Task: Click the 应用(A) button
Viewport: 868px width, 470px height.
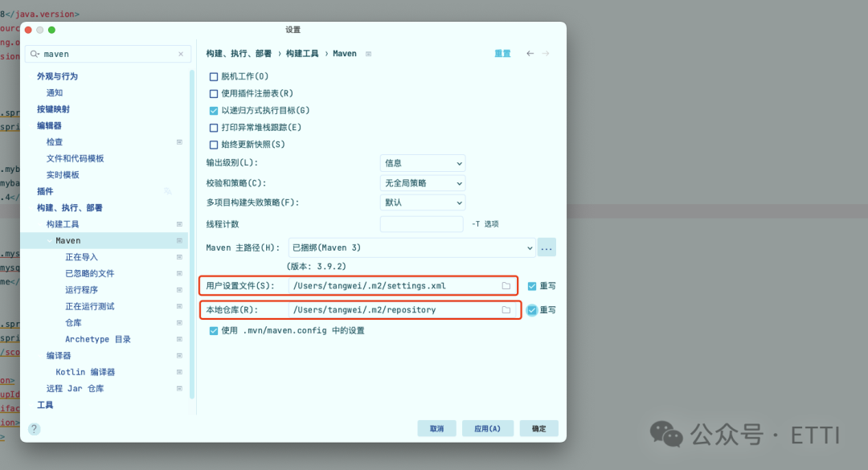Action: coord(488,428)
